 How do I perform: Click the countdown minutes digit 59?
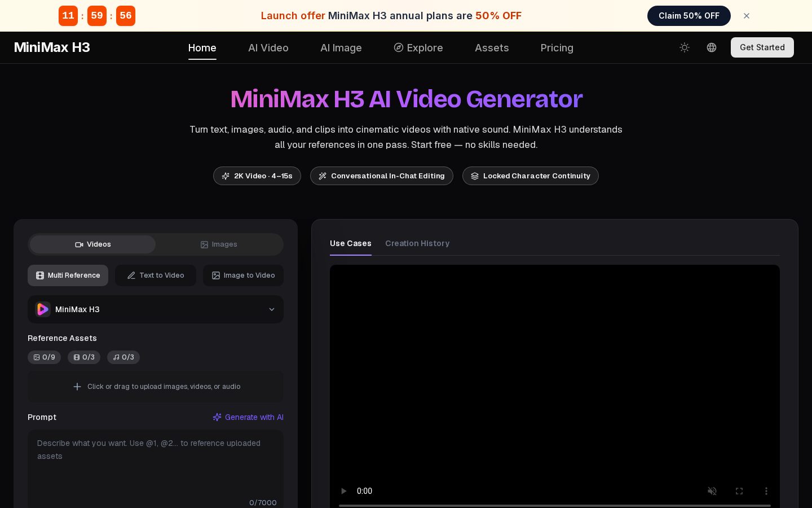coord(97,16)
